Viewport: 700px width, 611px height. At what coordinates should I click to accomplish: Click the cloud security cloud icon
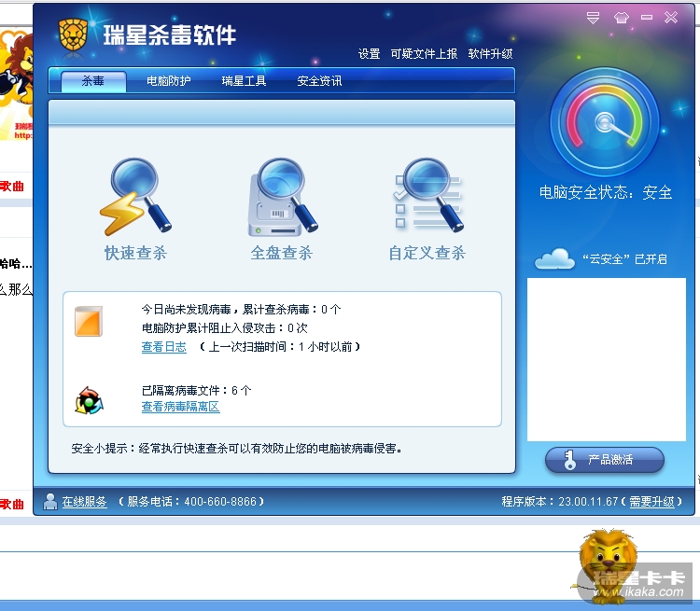click(x=554, y=259)
